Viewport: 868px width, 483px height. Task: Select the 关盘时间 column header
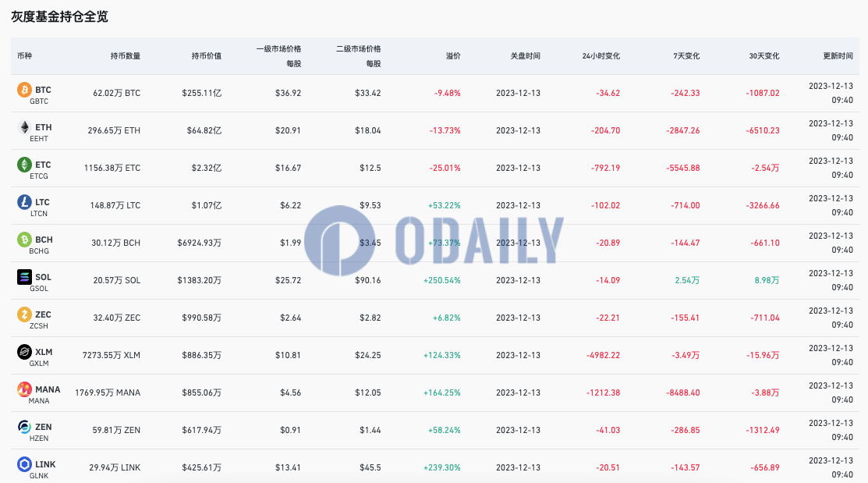525,56
